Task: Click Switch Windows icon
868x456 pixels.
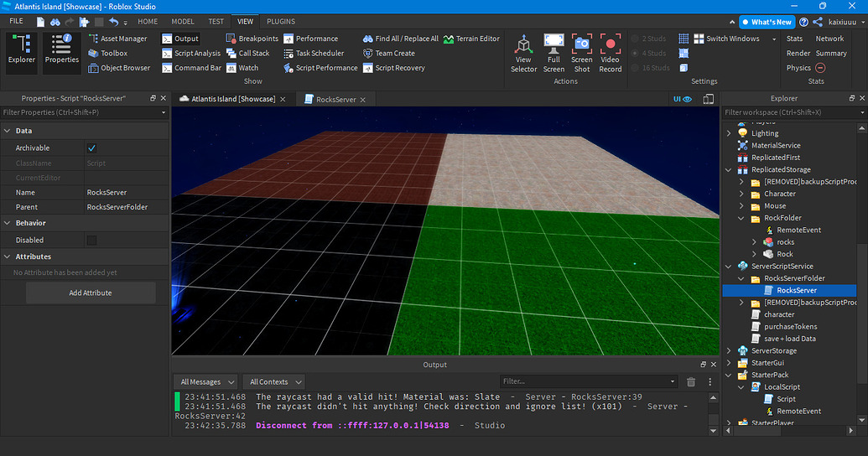Action: (x=699, y=39)
